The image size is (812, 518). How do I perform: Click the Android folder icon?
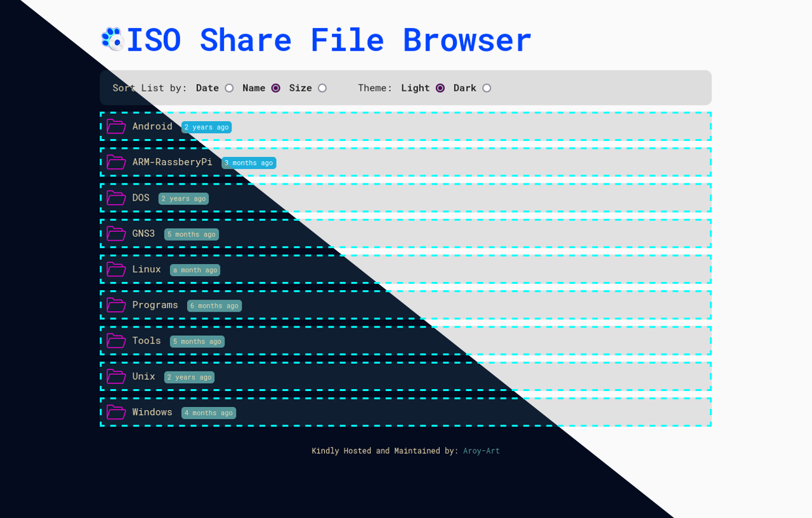pyautogui.click(x=116, y=126)
